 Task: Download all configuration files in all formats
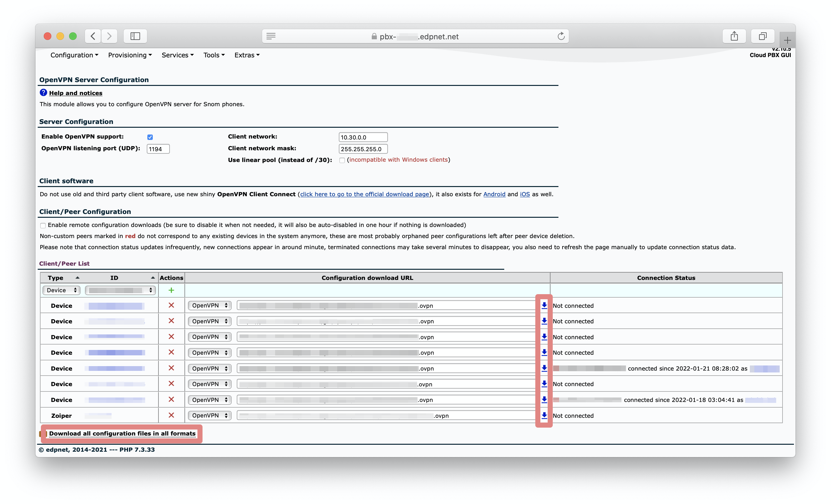point(122,433)
